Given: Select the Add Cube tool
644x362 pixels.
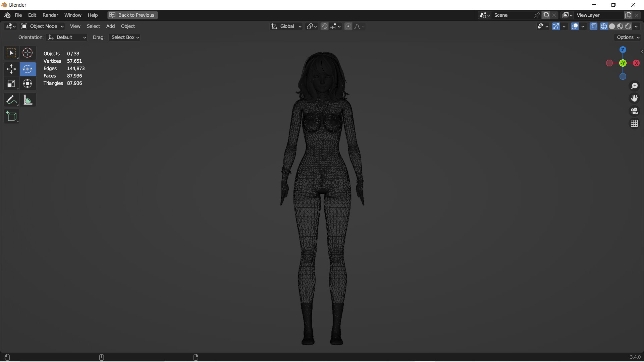Looking at the screenshot, I should pyautogui.click(x=11, y=116).
